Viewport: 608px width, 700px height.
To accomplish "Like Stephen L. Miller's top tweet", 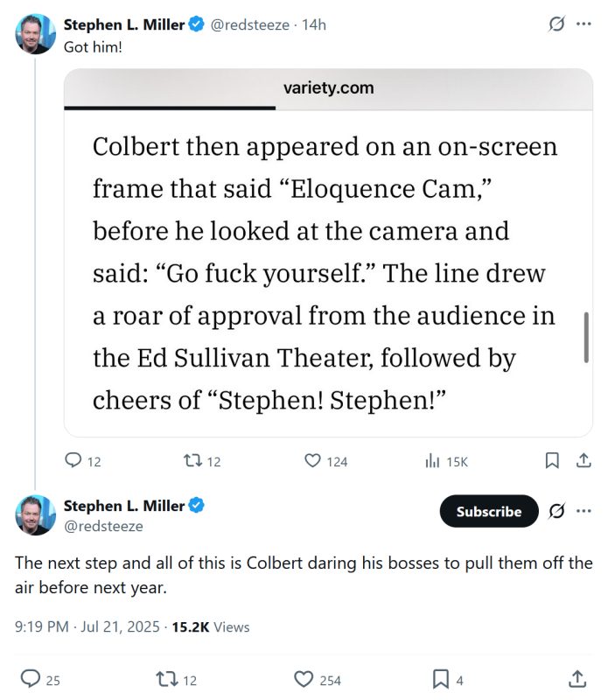I will point(314,461).
